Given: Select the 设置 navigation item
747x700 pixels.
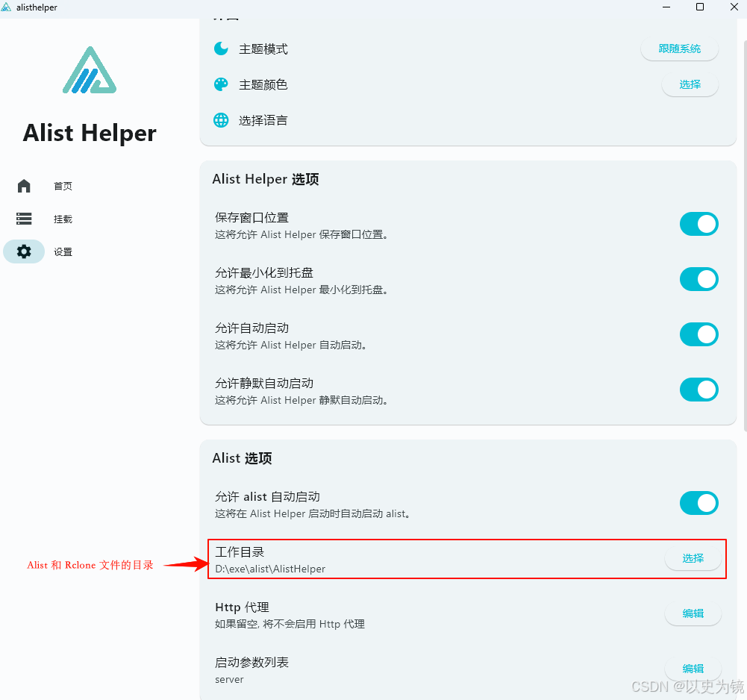Looking at the screenshot, I should 63,251.
